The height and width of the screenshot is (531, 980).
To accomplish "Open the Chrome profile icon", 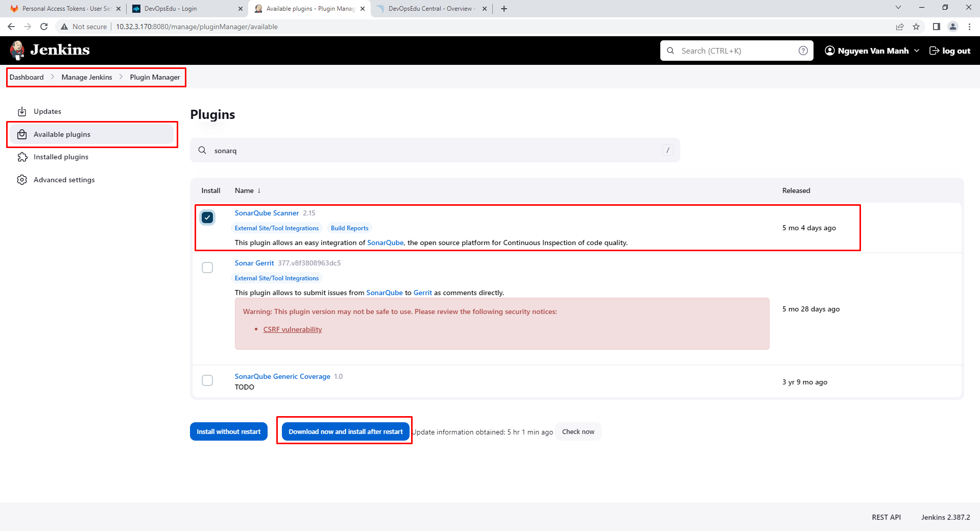I will point(953,27).
